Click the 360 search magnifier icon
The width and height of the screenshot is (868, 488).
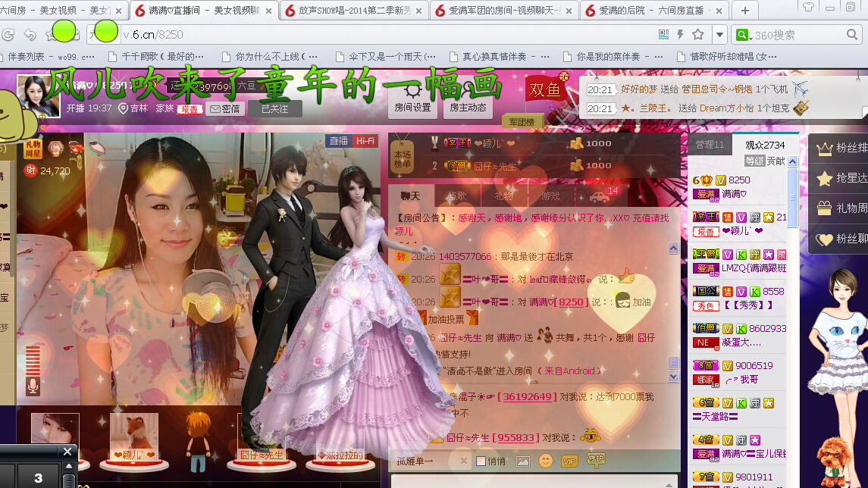click(851, 34)
